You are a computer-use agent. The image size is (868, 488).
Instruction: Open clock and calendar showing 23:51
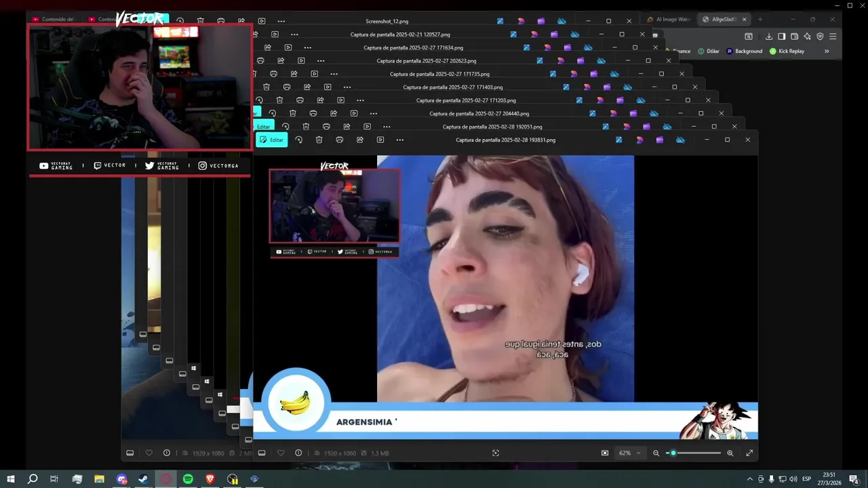(829, 479)
